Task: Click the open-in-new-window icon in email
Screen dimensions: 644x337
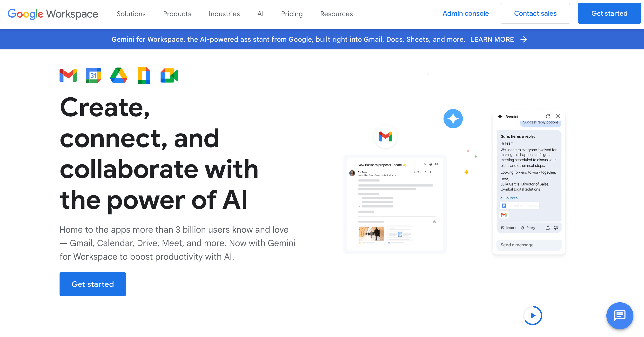Action: (x=436, y=164)
